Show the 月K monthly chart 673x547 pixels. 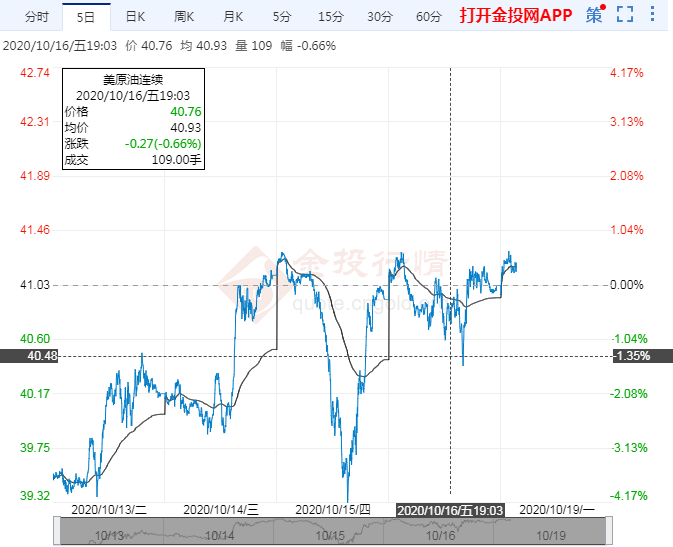click(x=233, y=16)
